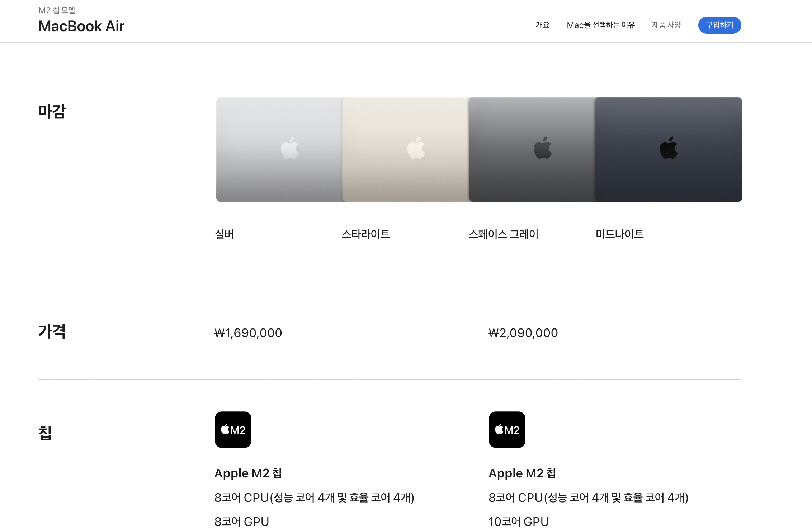Click the left Apple M2 chip icon
This screenshot has width=812, height=532.
[233, 429]
